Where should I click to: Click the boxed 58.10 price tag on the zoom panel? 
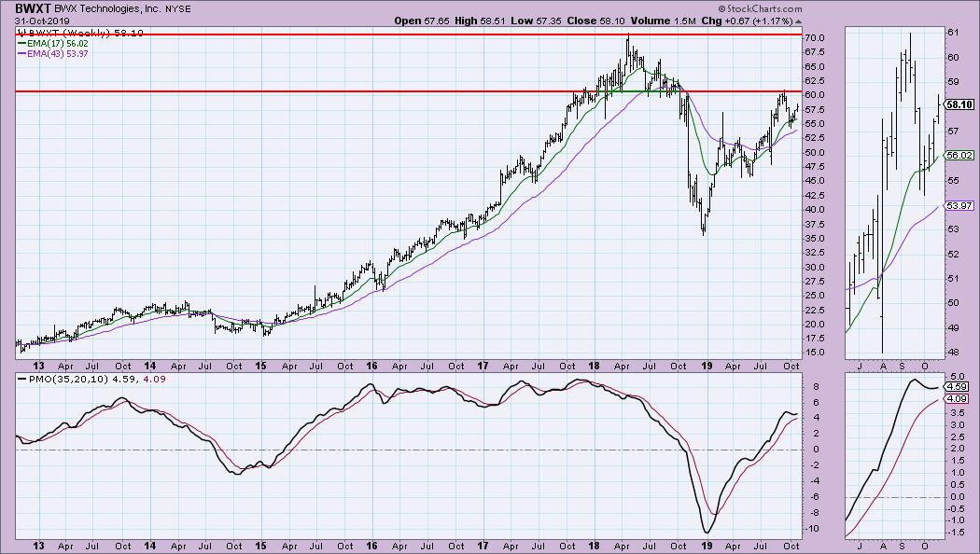click(x=959, y=105)
